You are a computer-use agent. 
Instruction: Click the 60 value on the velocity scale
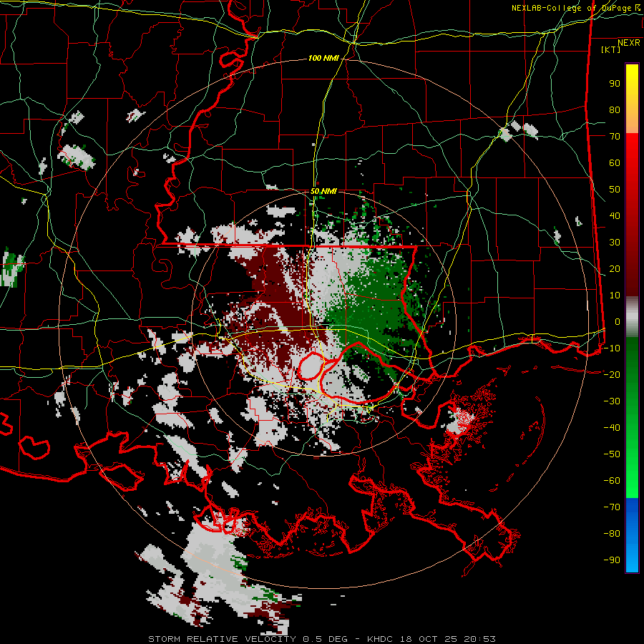click(x=615, y=163)
